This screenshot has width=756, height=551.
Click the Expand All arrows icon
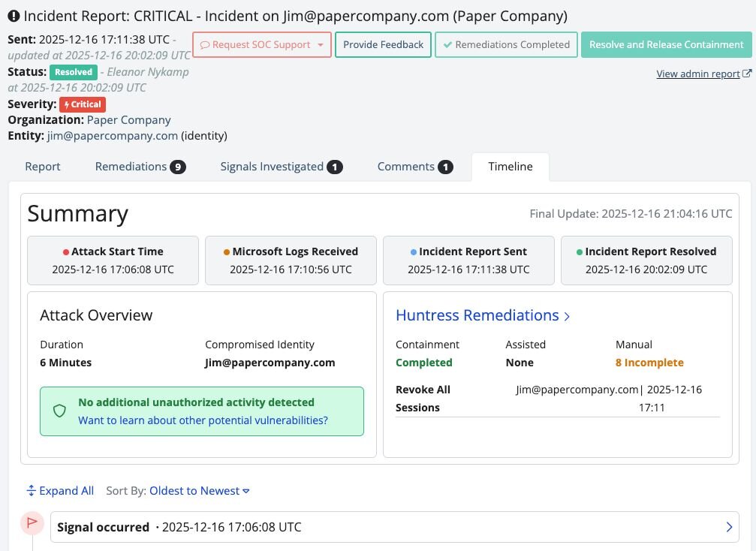click(x=31, y=491)
